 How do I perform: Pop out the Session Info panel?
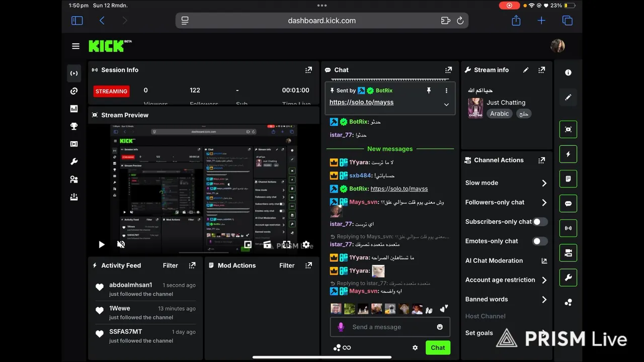point(308,70)
